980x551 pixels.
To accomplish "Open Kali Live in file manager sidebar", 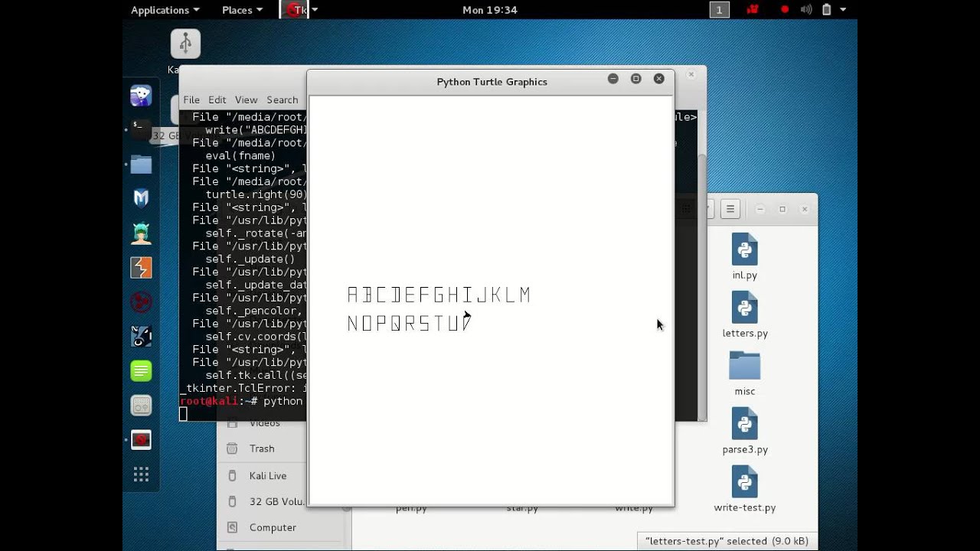I will (267, 475).
